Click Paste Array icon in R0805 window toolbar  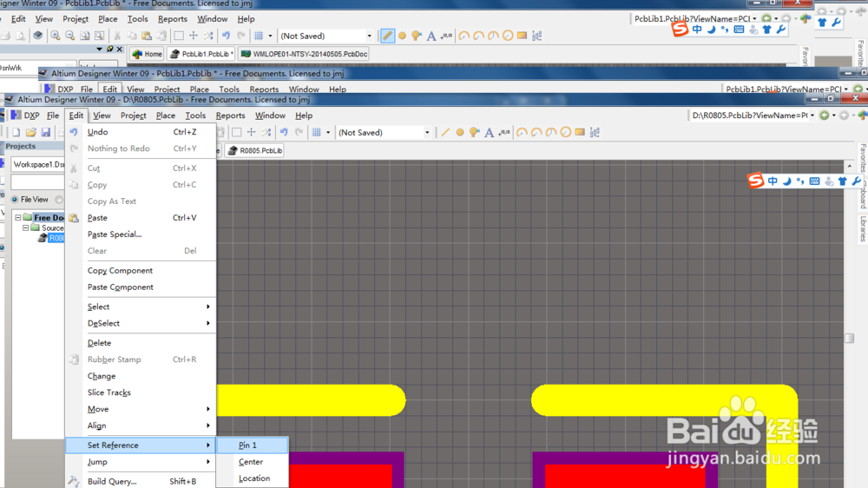pyautogui.click(x=595, y=132)
